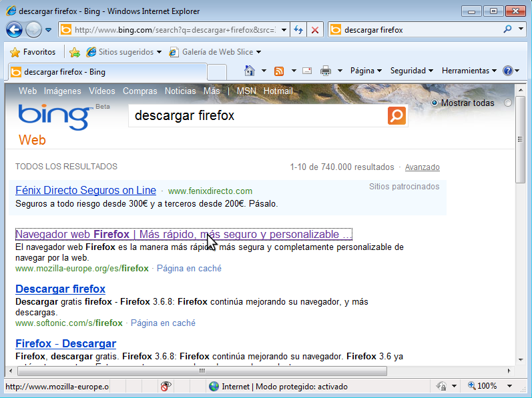
Task: Select the unselected radio button beside Mostrar todas
Action: 508,103
